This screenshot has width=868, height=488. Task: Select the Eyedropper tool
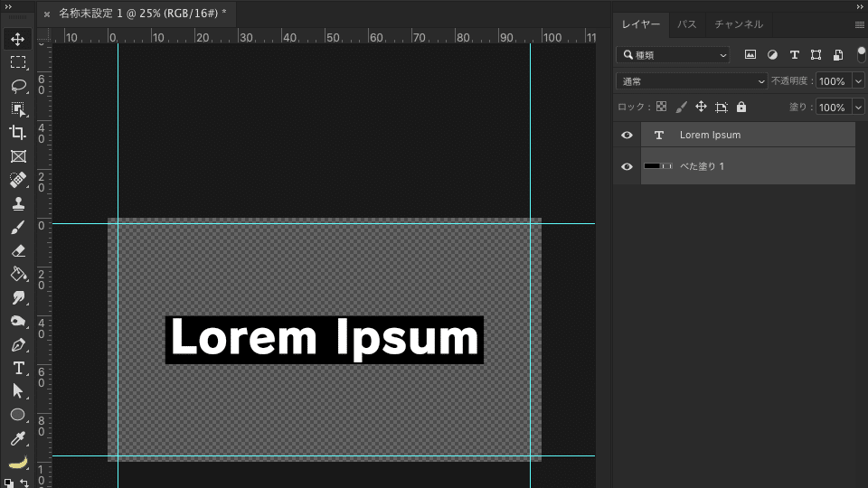pyautogui.click(x=18, y=439)
